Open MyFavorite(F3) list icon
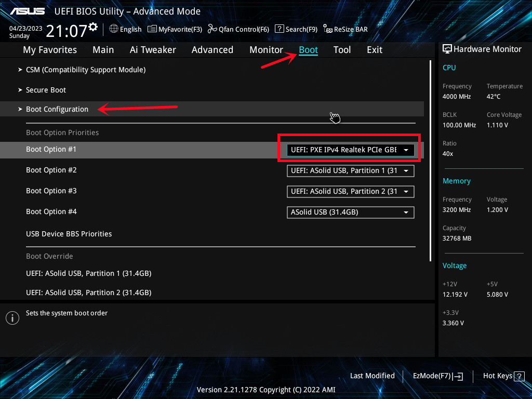Screen dimensions: 532x399 (x=152, y=29)
